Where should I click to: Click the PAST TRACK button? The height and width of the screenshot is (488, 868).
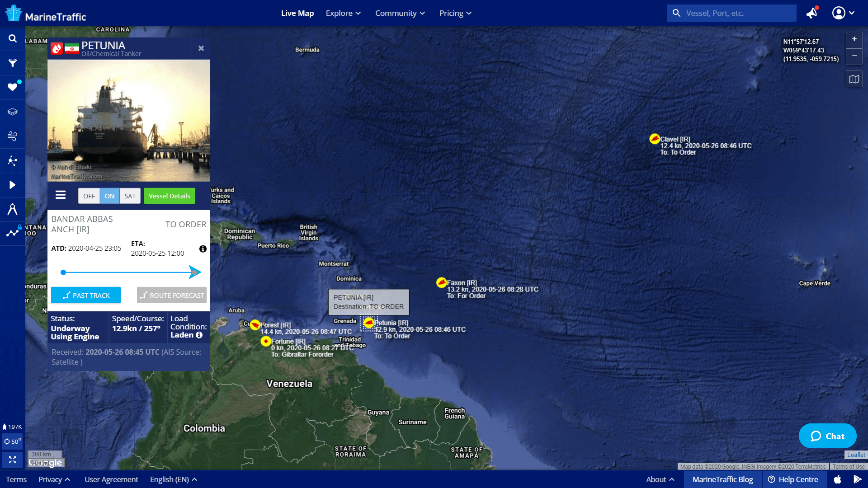point(86,295)
